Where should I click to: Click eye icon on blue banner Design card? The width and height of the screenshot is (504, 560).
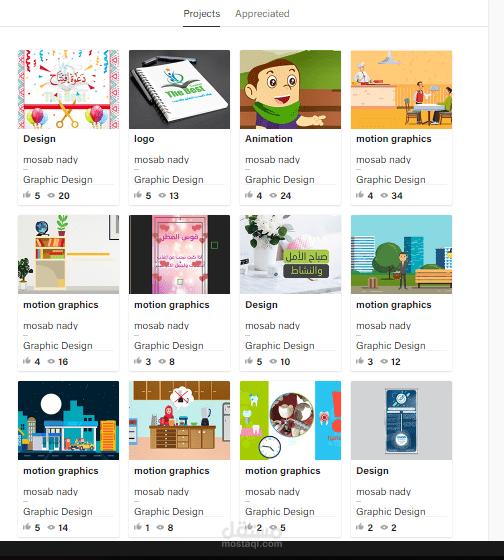[x=384, y=527]
